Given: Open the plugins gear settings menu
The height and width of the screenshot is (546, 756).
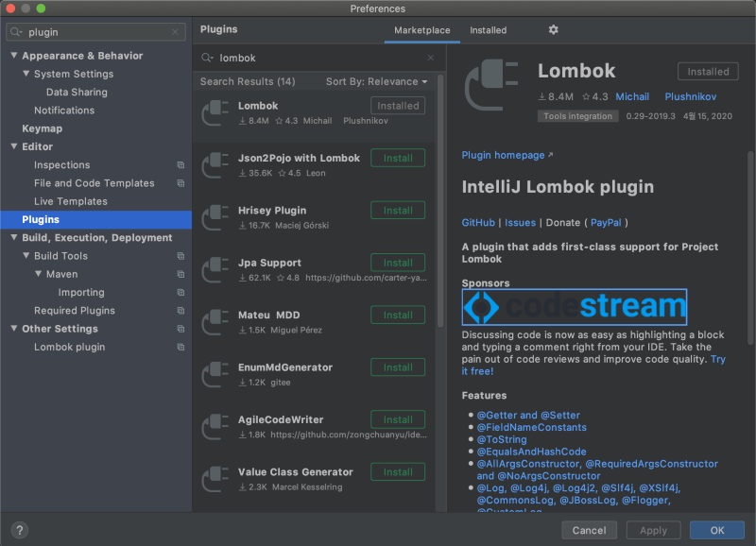Looking at the screenshot, I should point(553,30).
